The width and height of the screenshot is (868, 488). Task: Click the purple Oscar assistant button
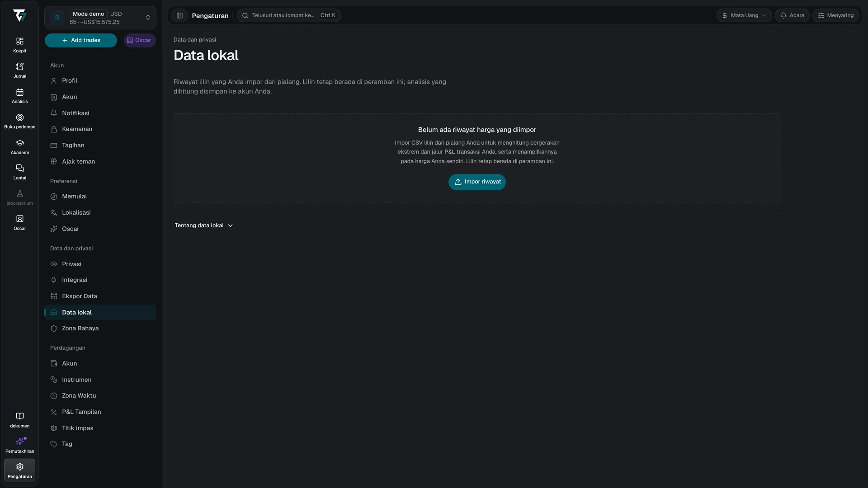tap(140, 40)
